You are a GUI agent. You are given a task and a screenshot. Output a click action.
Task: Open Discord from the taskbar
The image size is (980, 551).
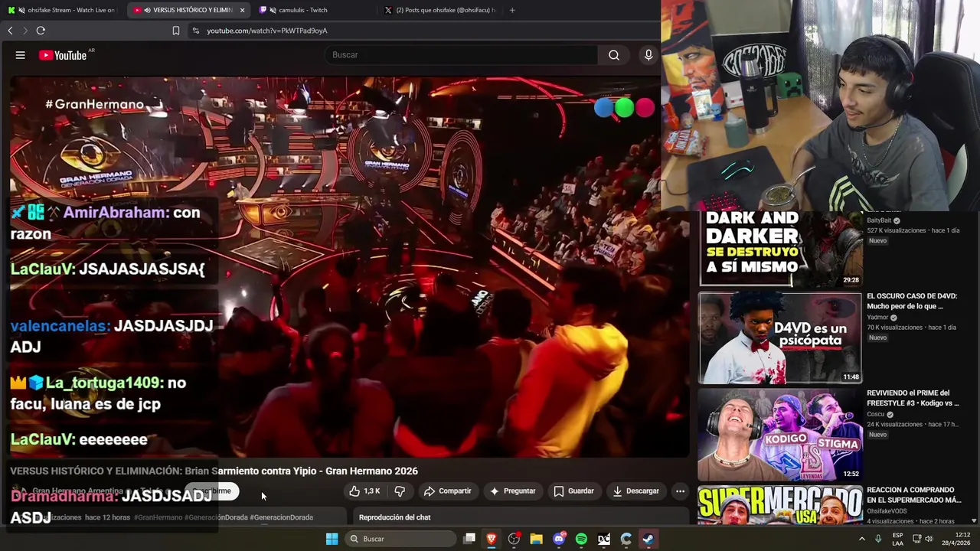click(559, 539)
